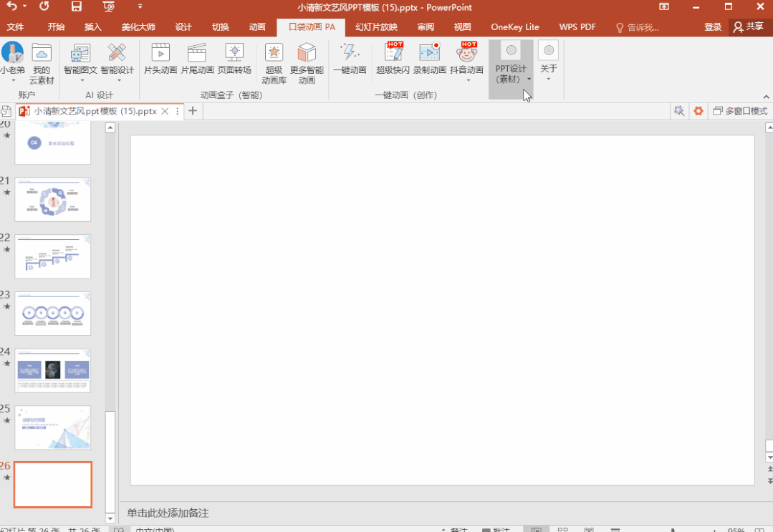Click the 片头动画 intro animation icon
This screenshot has width=773, height=532.
(x=160, y=53)
